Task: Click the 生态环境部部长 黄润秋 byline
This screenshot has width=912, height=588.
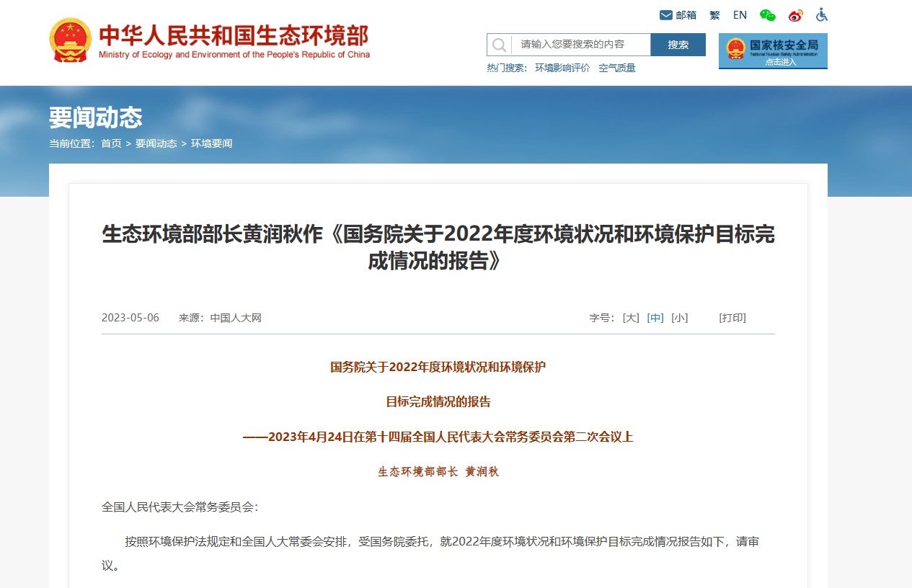Action: pos(438,472)
